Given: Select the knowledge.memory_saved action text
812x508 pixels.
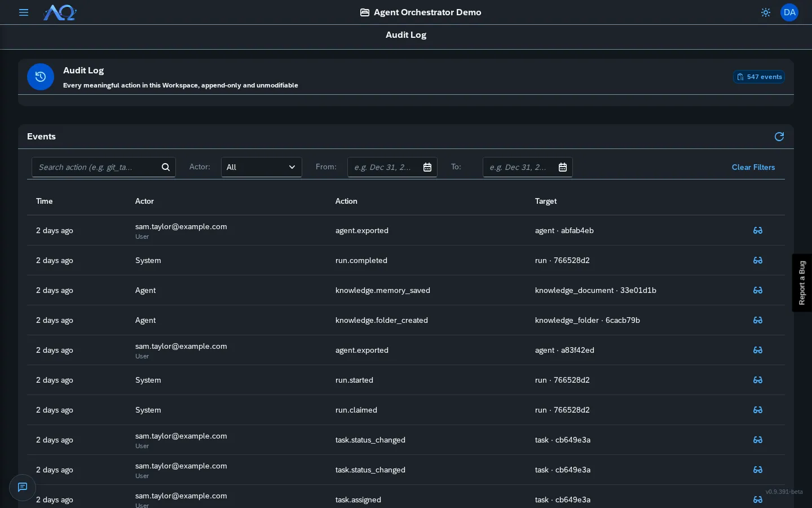Looking at the screenshot, I should tap(383, 290).
